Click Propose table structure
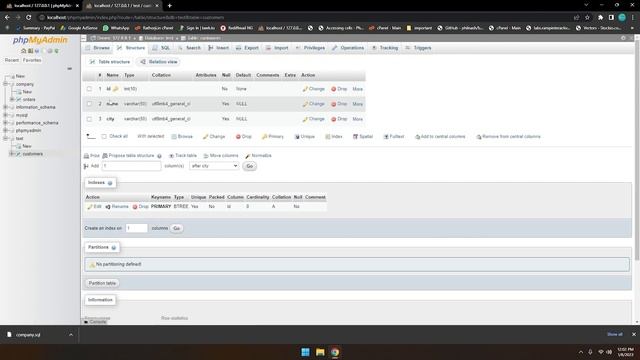This screenshot has height=360, width=640. point(129,156)
